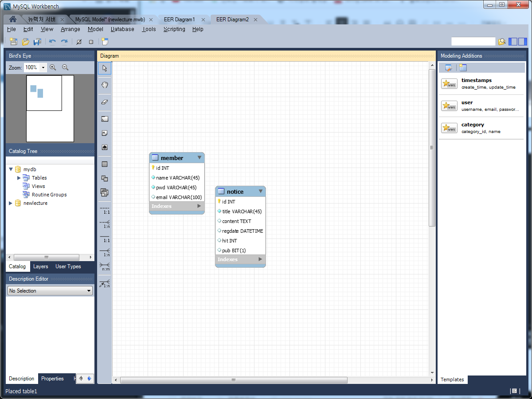Click first Modeling Additions toolbar icon

click(x=449, y=68)
